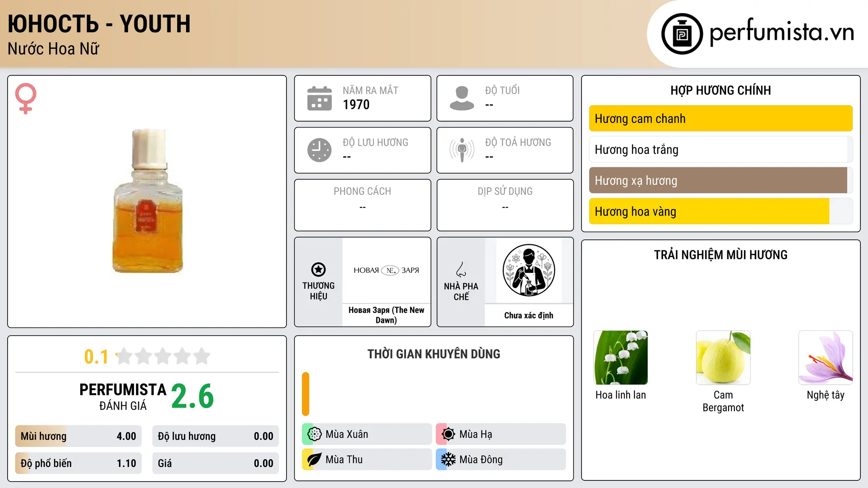Image resolution: width=868 pixels, height=488 pixels.
Task: Click the person silhouette icon for Độ tuổi
Action: [x=462, y=98]
